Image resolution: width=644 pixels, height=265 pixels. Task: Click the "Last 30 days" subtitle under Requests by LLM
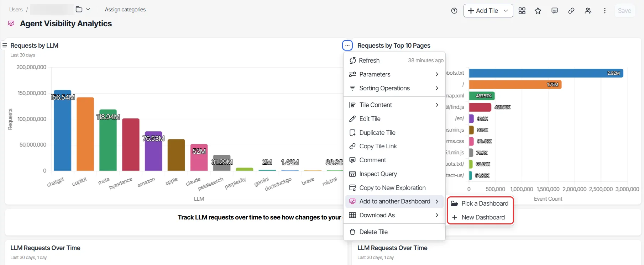(23, 55)
